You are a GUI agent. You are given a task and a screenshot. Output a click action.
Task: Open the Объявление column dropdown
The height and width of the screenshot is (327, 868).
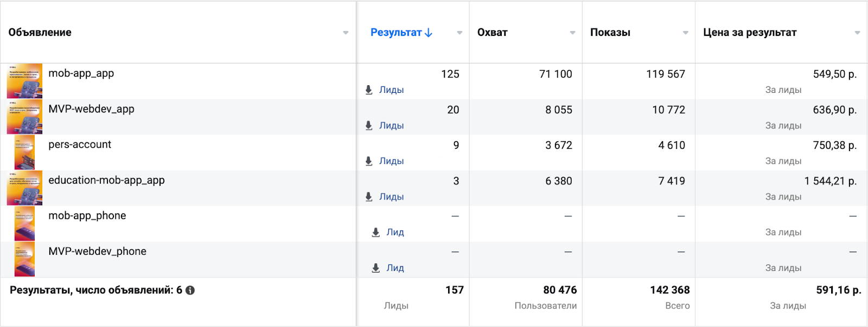[346, 33]
